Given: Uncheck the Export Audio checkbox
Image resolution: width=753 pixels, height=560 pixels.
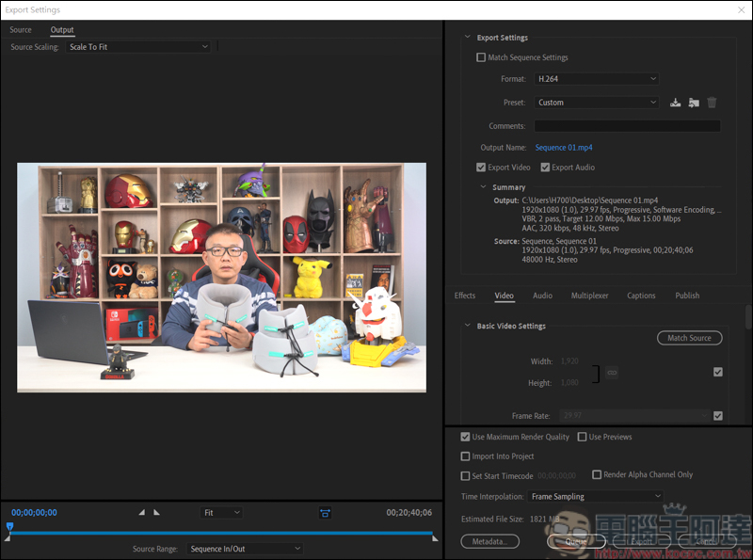Looking at the screenshot, I should [x=545, y=168].
